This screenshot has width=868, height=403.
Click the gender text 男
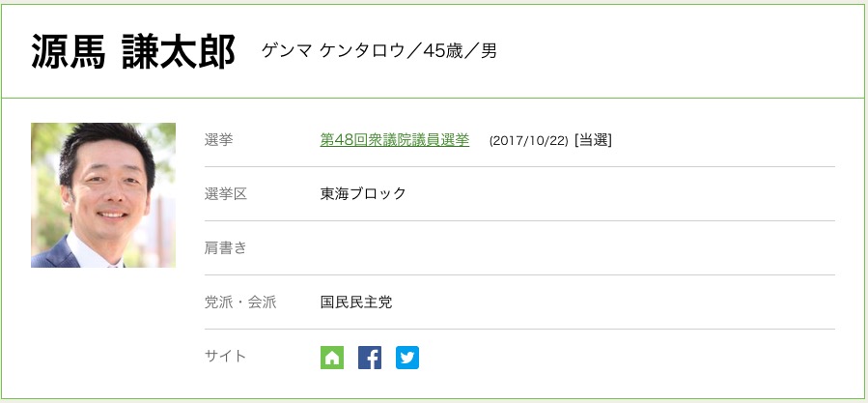[x=489, y=51]
